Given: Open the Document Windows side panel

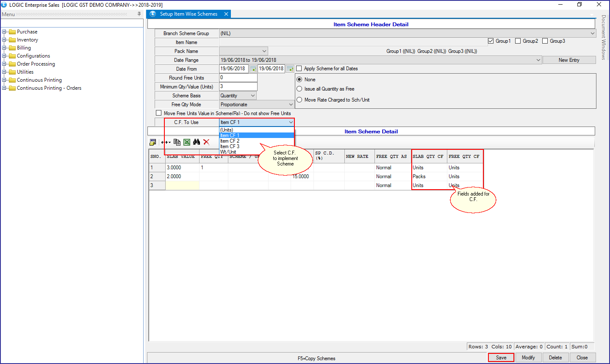Looking at the screenshot, I should pyautogui.click(x=604, y=37).
